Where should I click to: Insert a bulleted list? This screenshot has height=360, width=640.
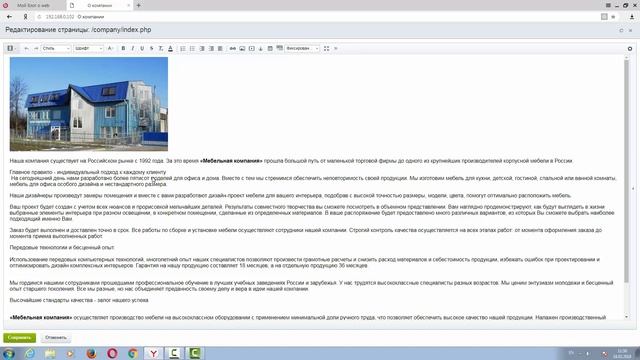(x=192, y=49)
